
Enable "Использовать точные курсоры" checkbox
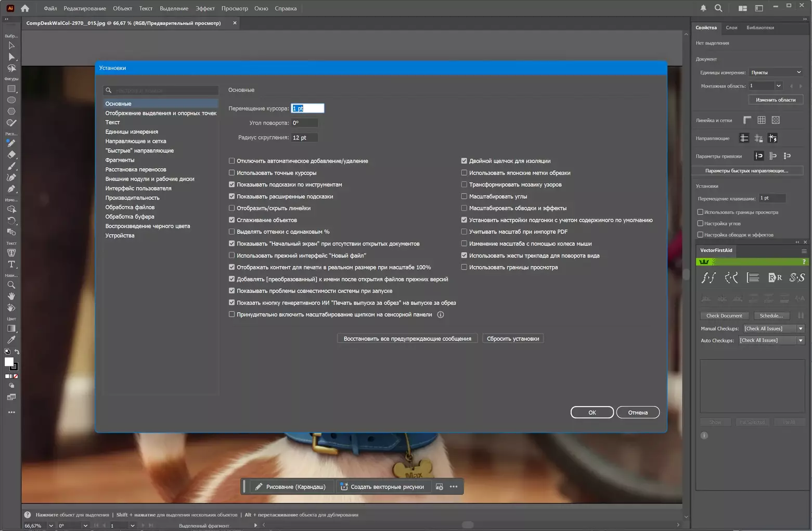tap(232, 173)
